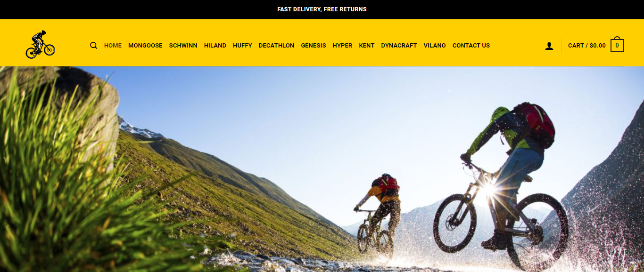View the Genesis brand page

314,46
